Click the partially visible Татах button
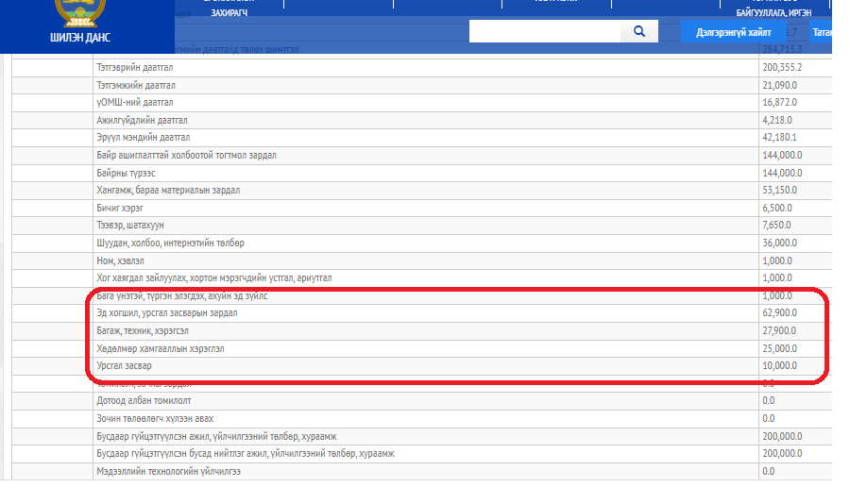 [x=821, y=32]
